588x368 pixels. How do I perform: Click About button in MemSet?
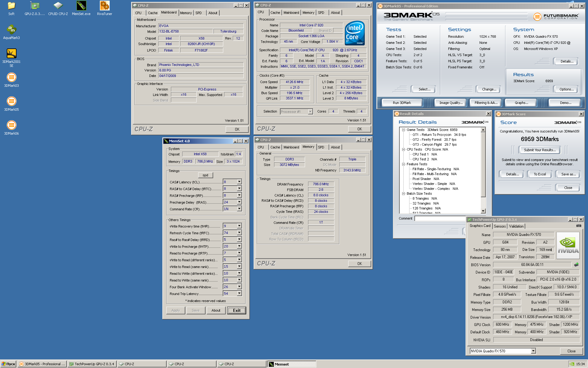coord(216,310)
